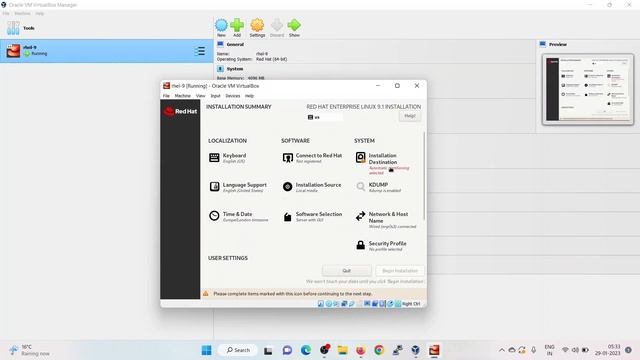Open the VM window Input menu

[x=215, y=96]
